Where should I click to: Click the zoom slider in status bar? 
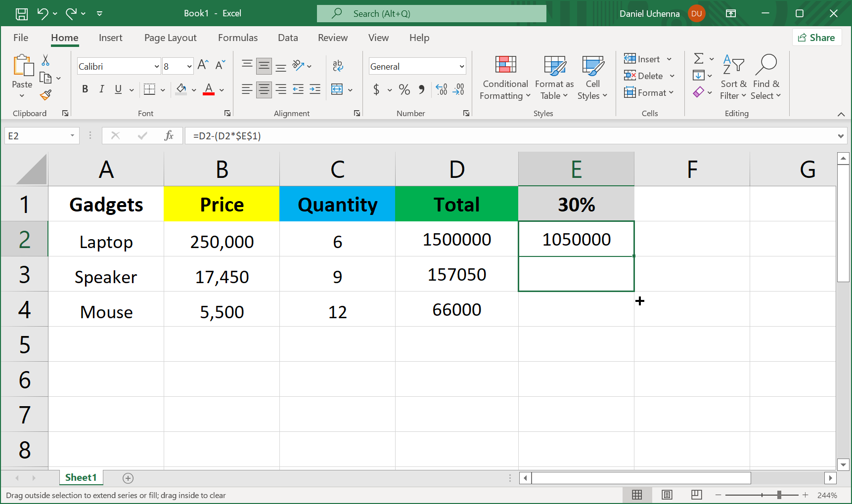pos(779,495)
